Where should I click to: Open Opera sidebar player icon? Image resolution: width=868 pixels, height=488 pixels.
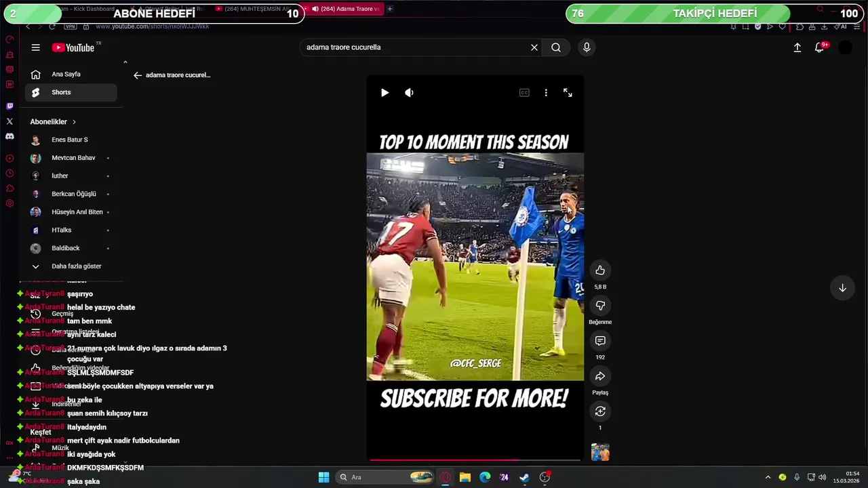click(x=9, y=159)
